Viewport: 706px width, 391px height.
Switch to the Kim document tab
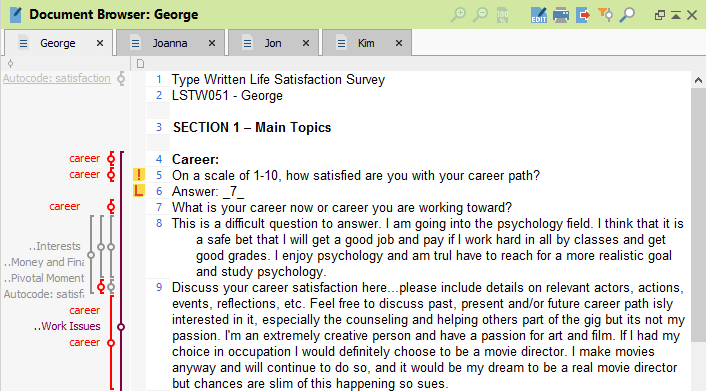point(366,43)
